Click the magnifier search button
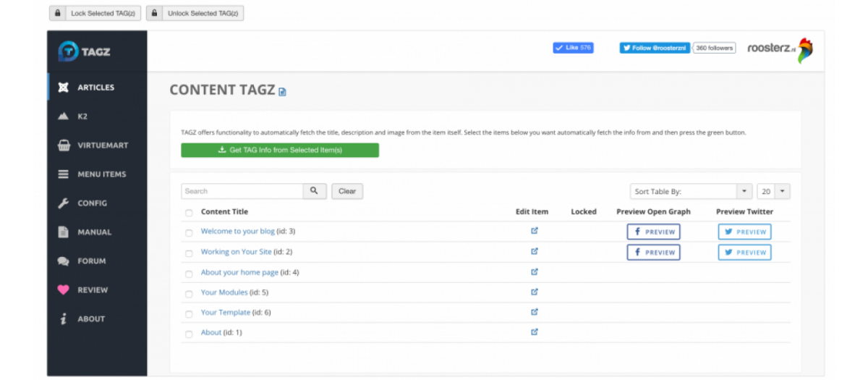 coord(314,191)
